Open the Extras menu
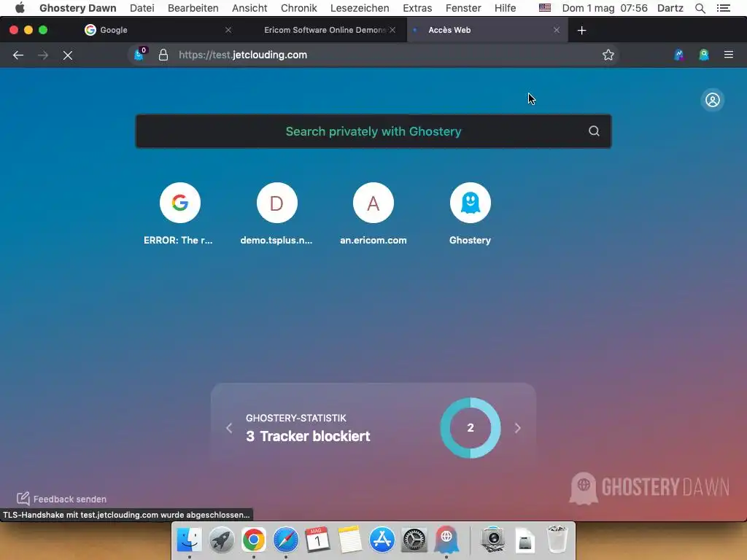747x560 pixels. click(x=417, y=8)
